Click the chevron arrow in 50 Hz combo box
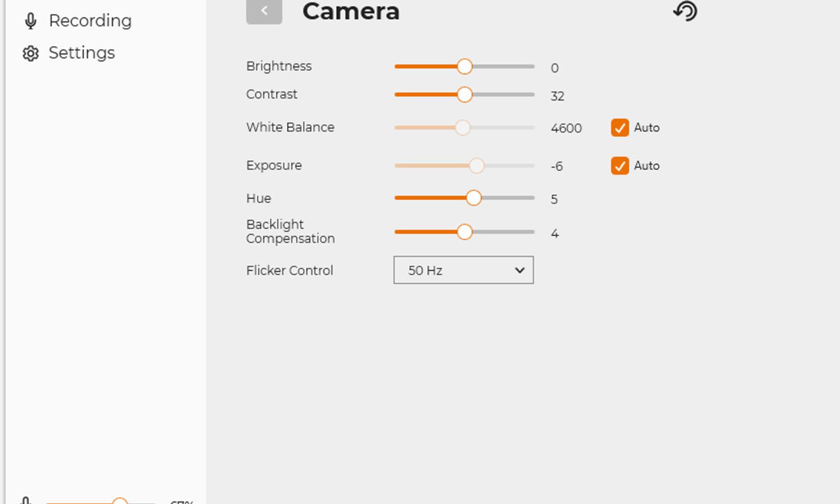Viewport: 840px width, 504px height. 519,270
